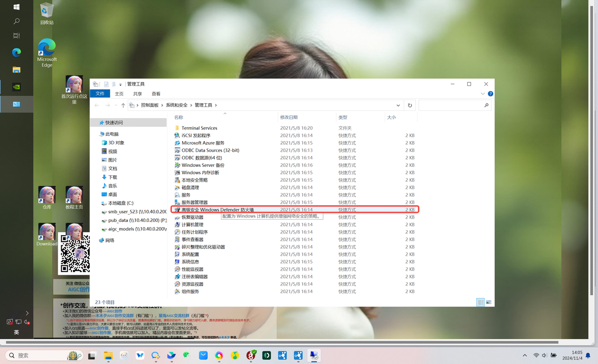Select the Terminal Services folder icon
Image resolution: width=598 pixels, height=364 pixels.
click(x=177, y=128)
